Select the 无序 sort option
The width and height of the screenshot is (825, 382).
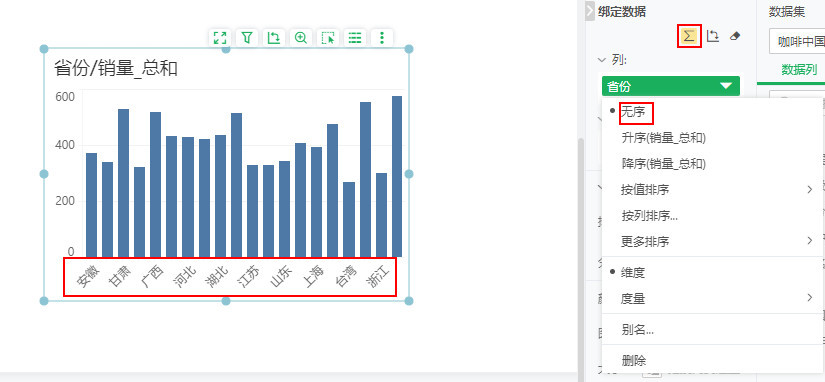pos(637,112)
